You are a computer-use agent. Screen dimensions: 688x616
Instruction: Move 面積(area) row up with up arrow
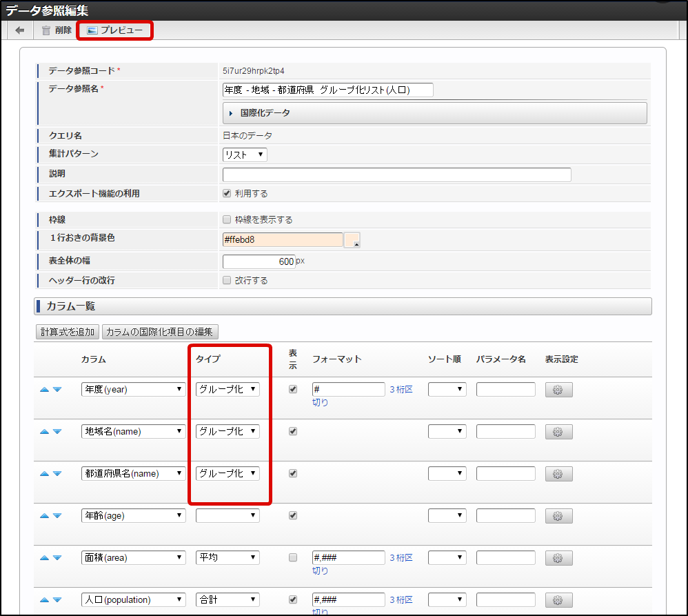(44, 558)
